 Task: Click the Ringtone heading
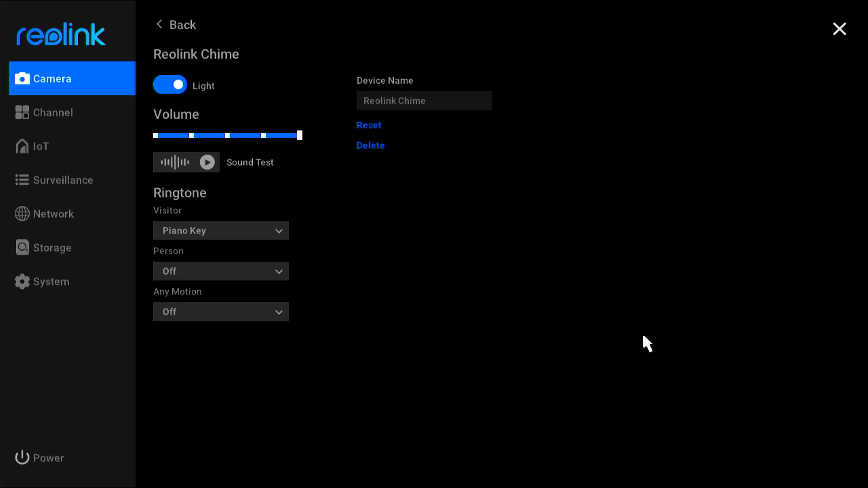pyautogui.click(x=180, y=193)
